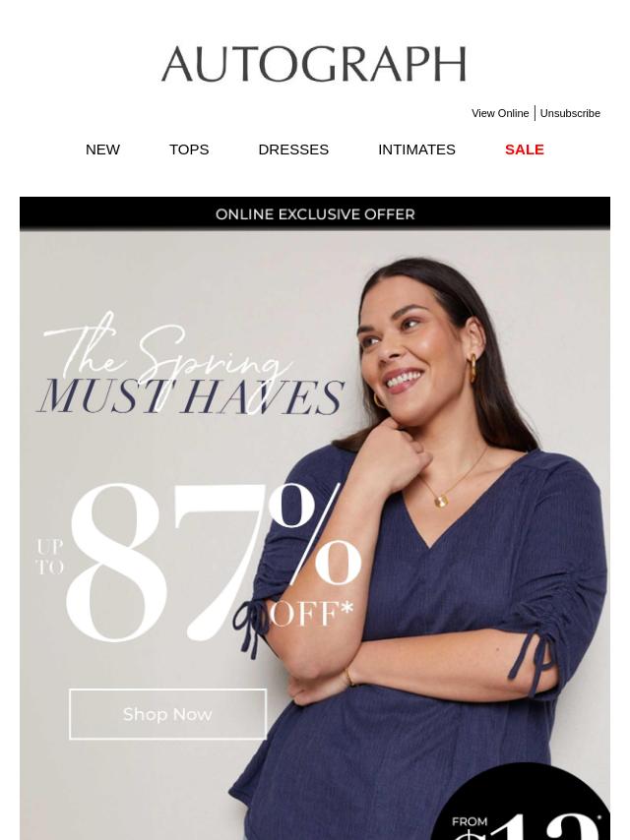Click the UP TO small label
This screenshot has height=840, width=630.
point(50,557)
